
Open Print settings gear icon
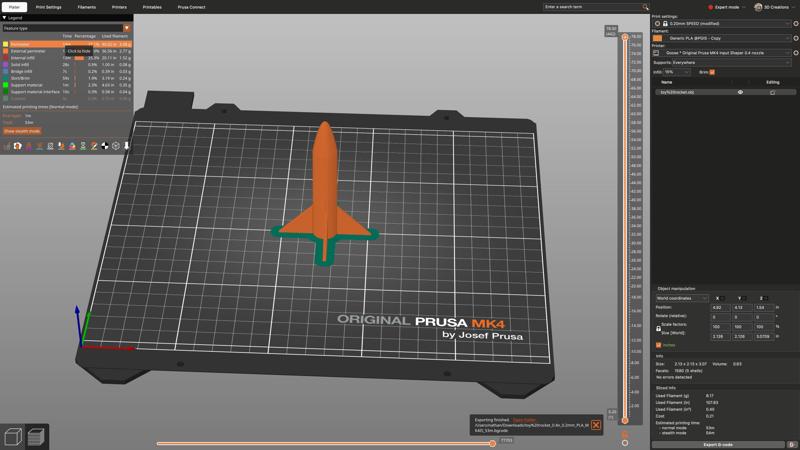[796, 23]
